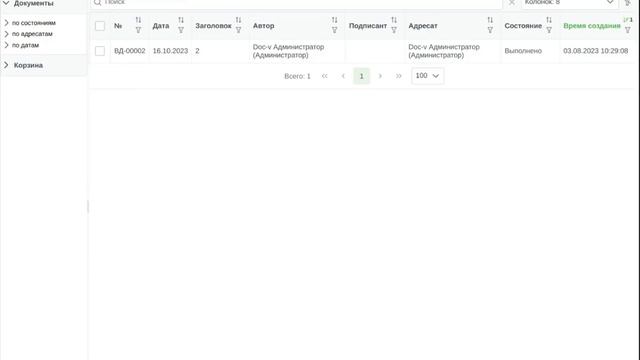Screen dimensions: 640x360
Task: Sort by the № column
Action: pyautogui.click(x=138, y=20)
